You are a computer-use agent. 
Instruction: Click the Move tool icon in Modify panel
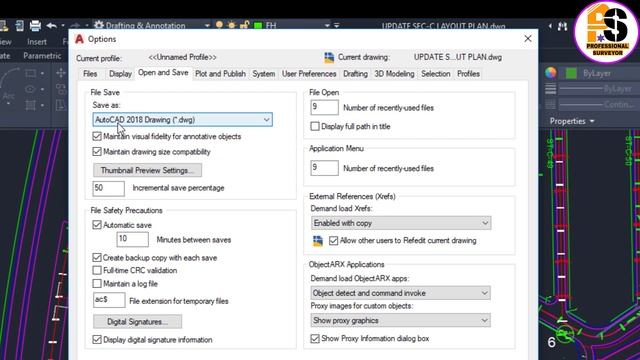[61, 73]
